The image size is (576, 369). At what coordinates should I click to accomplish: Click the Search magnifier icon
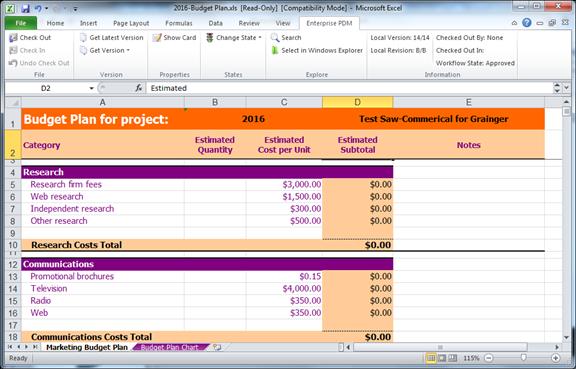point(275,37)
